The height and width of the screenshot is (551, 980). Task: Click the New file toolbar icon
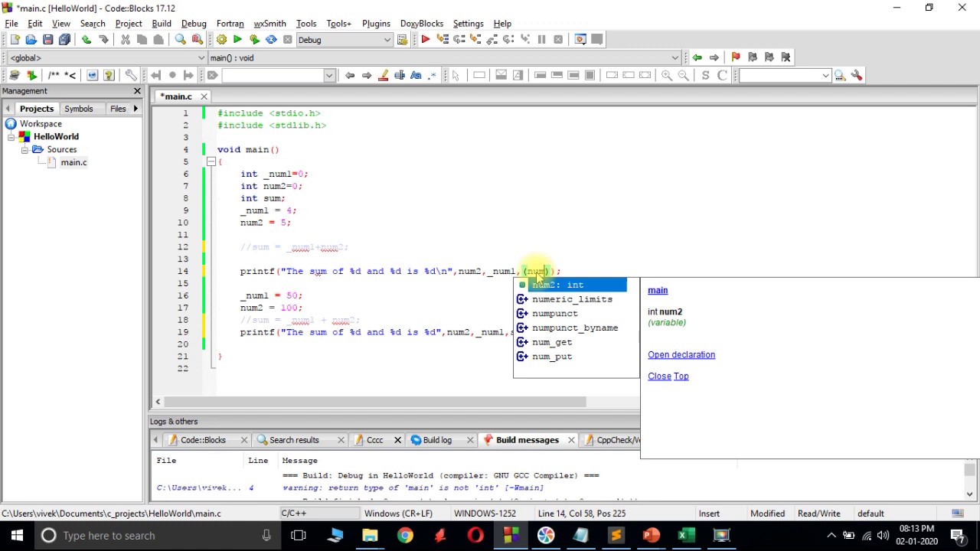15,40
